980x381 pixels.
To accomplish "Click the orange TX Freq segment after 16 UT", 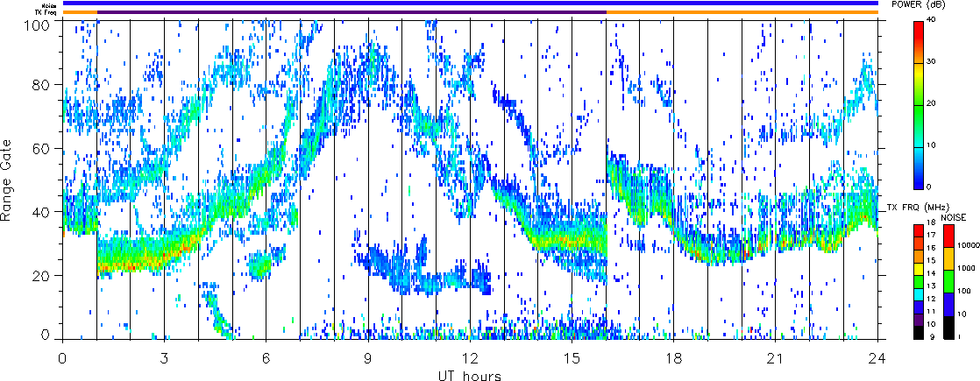I will click(742, 12).
